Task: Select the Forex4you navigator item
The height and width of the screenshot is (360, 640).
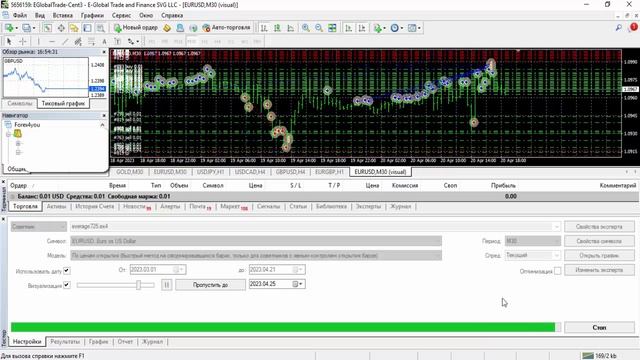Action: pos(27,125)
